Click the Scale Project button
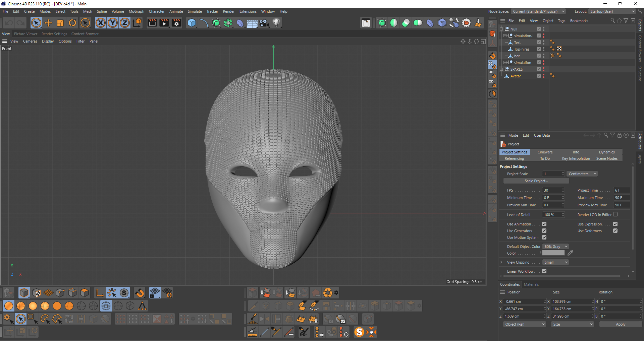Viewport: 644px width, 341px height. 536,181
